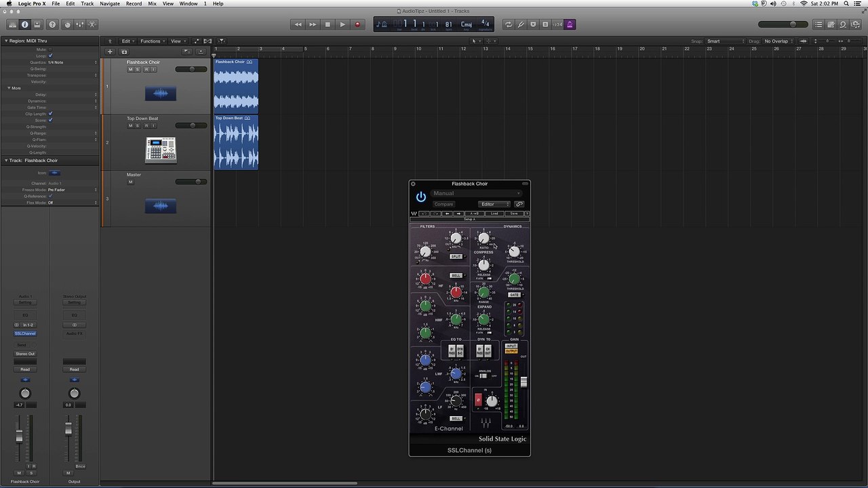Click the SPLIT button in Filters section

456,257
